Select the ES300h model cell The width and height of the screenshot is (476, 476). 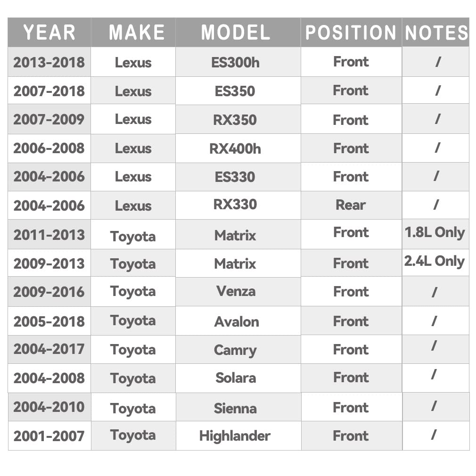click(235, 62)
